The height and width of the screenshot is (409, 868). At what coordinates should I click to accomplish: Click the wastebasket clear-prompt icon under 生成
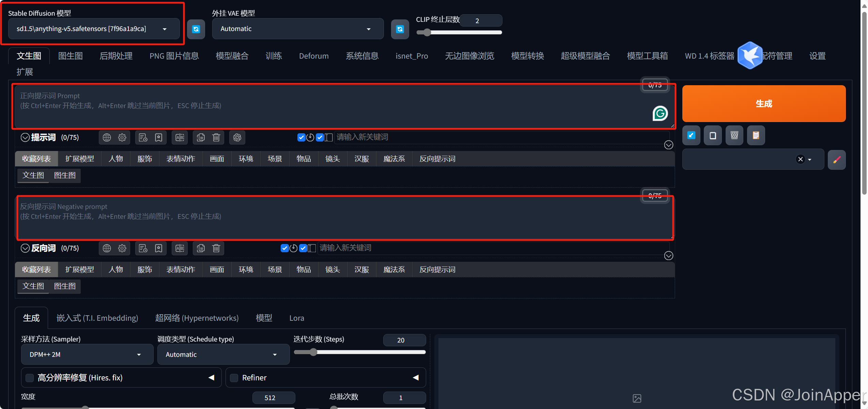(x=734, y=135)
